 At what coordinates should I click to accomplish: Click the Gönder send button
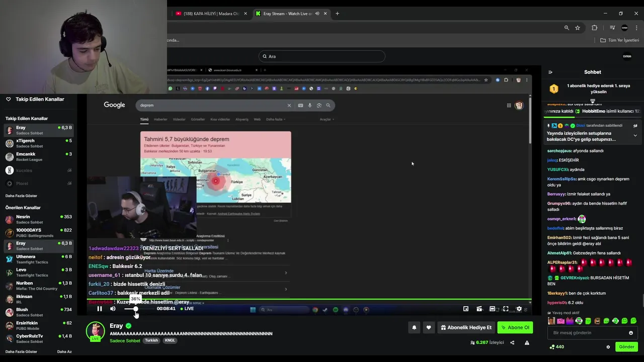pos(626,347)
